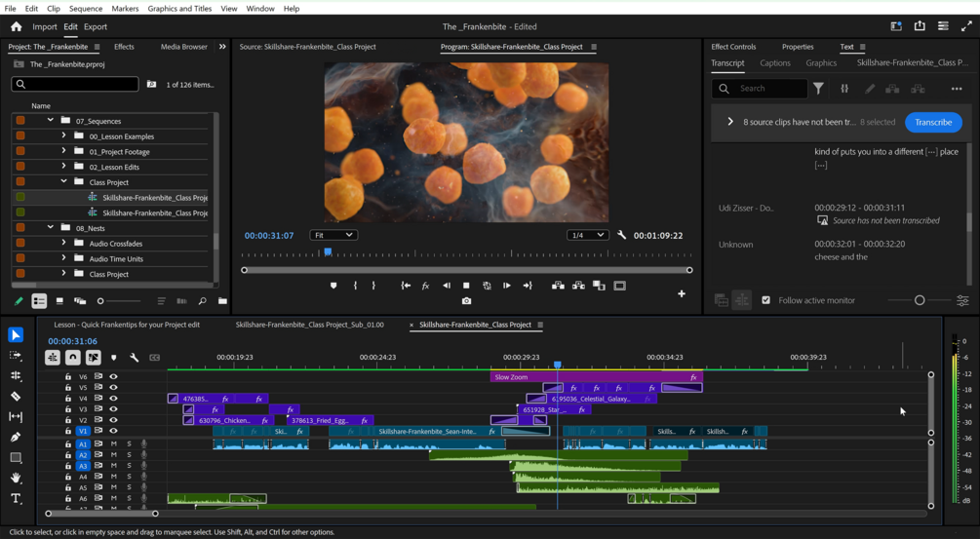Image resolution: width=980 pixels, height=539 pixels.
Task: Open Button Editor plus icon
Action: 682,293
